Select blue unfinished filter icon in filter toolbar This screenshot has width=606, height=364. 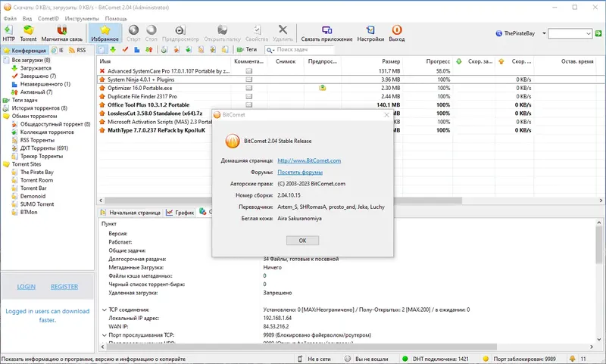(137, 49)
